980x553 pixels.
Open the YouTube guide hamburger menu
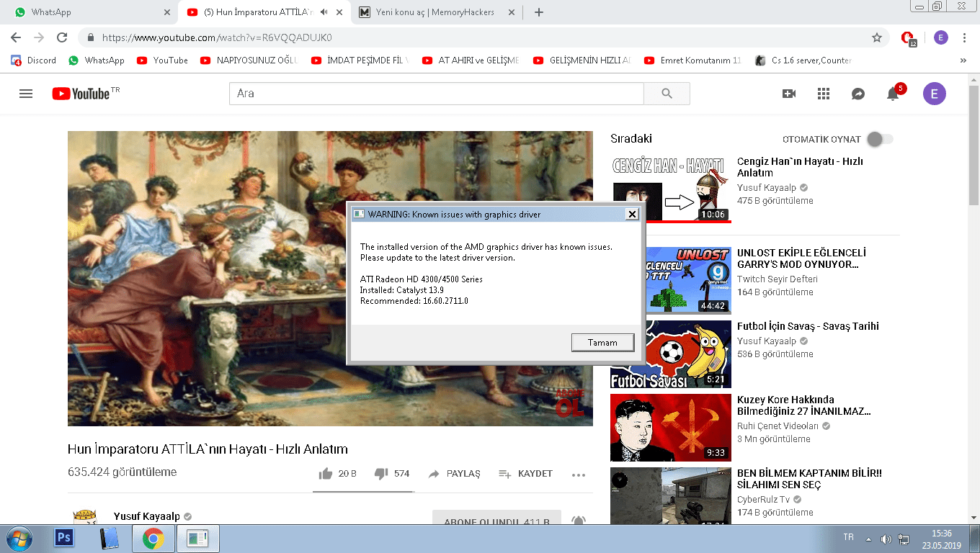click(x=26, y=94)
